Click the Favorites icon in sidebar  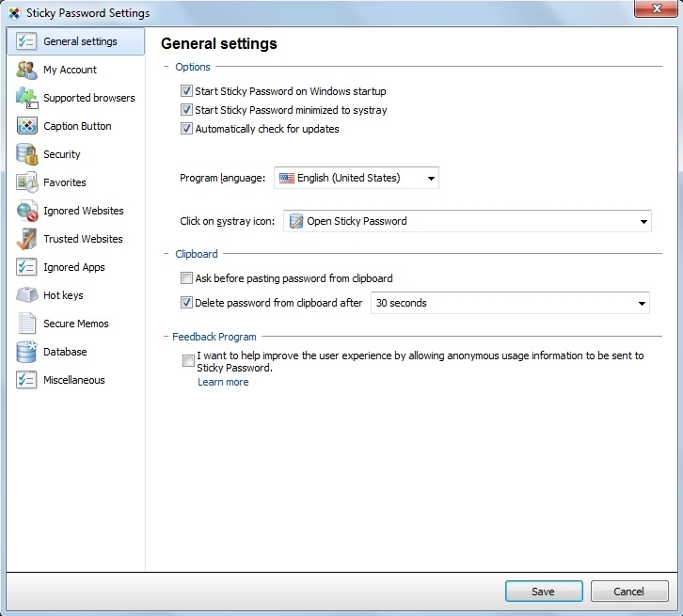click(26, 182)
